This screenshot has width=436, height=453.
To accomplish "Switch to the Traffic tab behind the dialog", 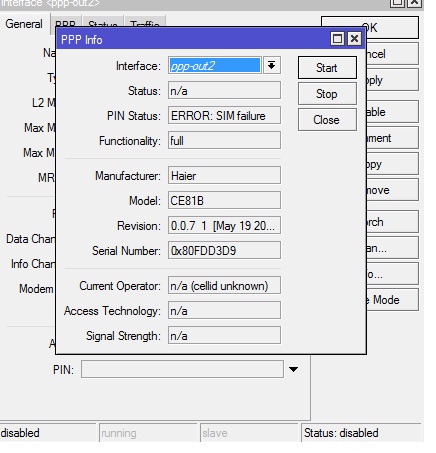I will pos(145,22).
